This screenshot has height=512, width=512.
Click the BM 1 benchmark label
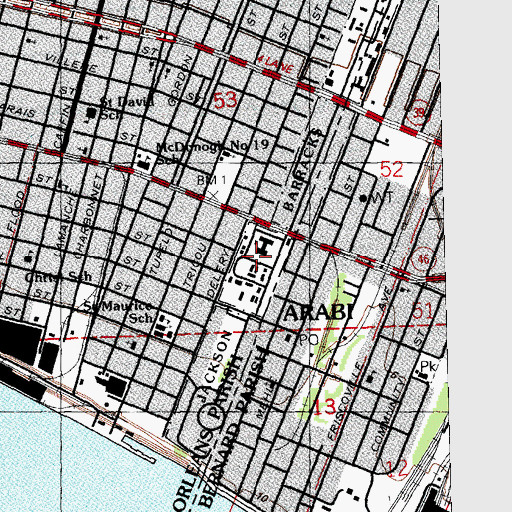212,180
